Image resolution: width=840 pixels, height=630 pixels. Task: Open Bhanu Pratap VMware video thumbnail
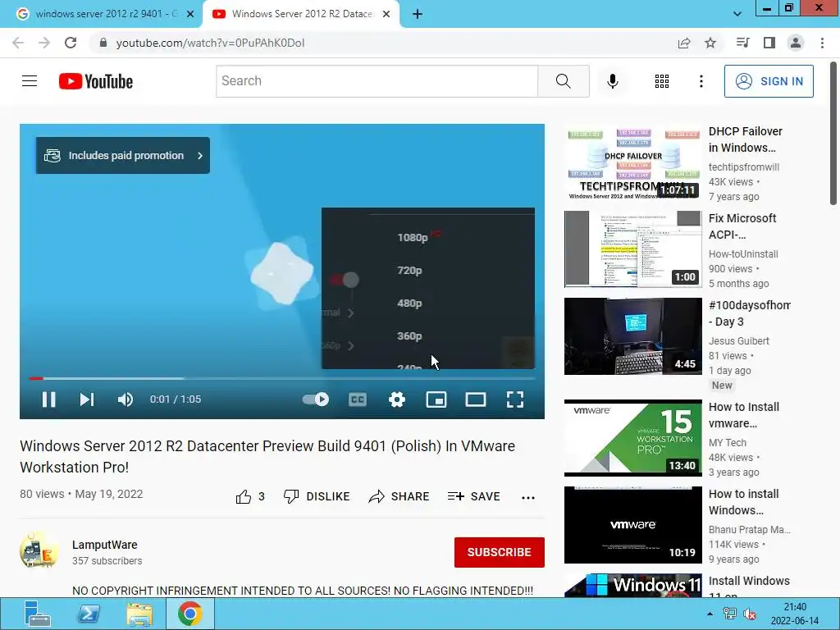coord(632,524)
